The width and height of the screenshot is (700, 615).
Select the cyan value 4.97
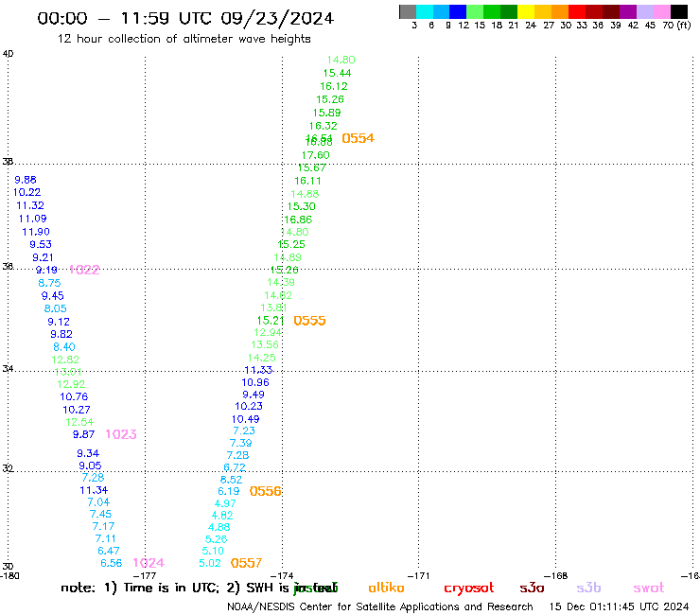click(225, 503)
